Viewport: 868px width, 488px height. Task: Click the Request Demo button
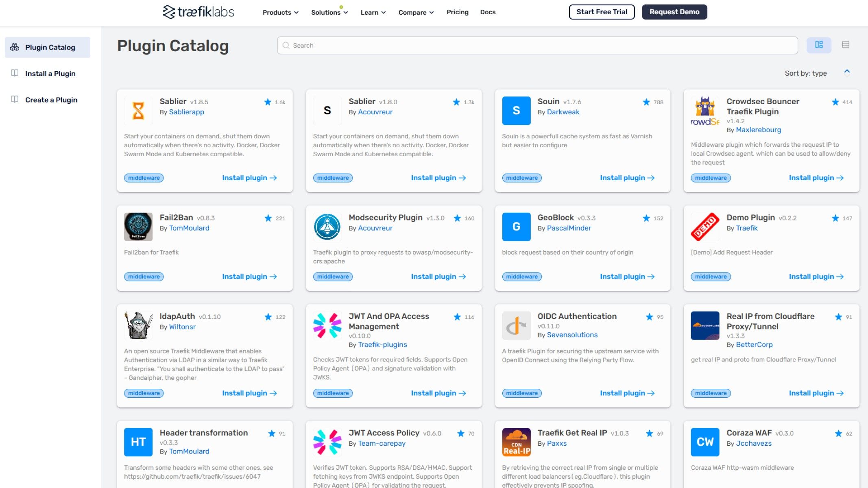(x=674, y=12)
